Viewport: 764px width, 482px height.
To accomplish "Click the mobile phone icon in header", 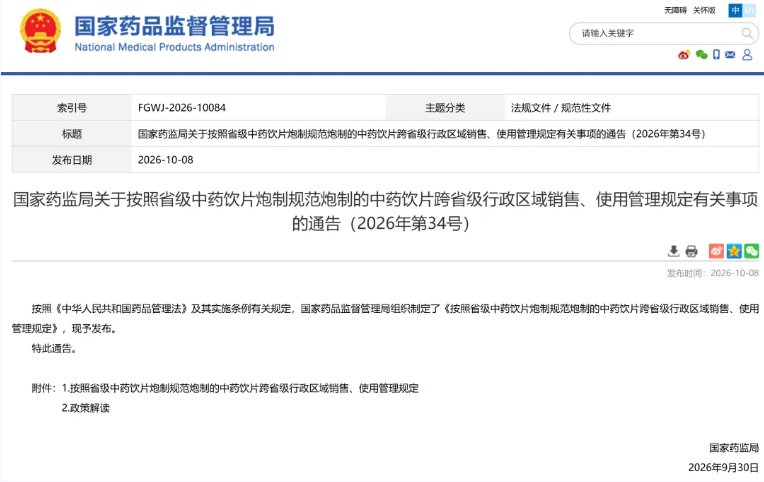I will (x=716, y=55).
